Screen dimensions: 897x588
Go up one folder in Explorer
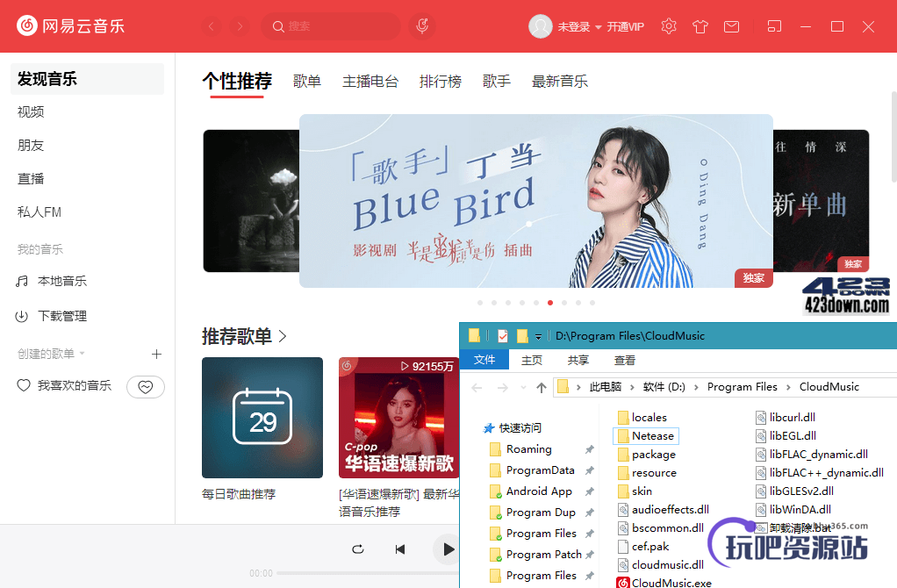point(542,388)
